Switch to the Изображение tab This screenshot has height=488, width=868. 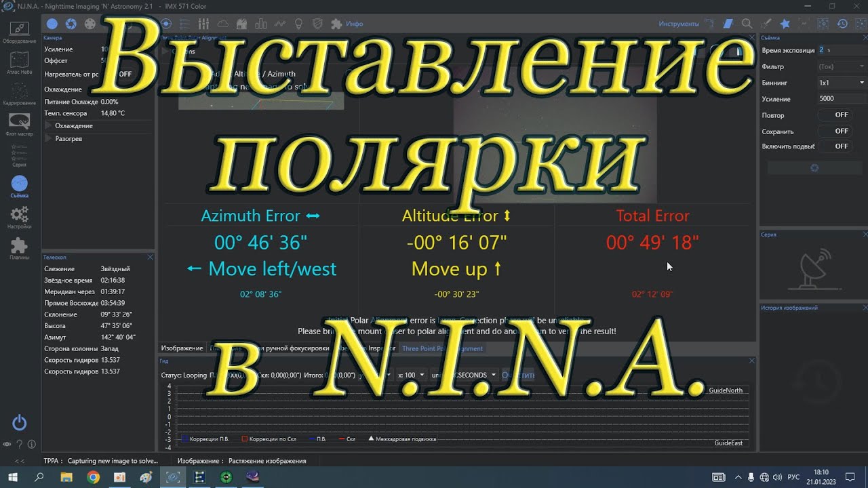pos(182,348)
